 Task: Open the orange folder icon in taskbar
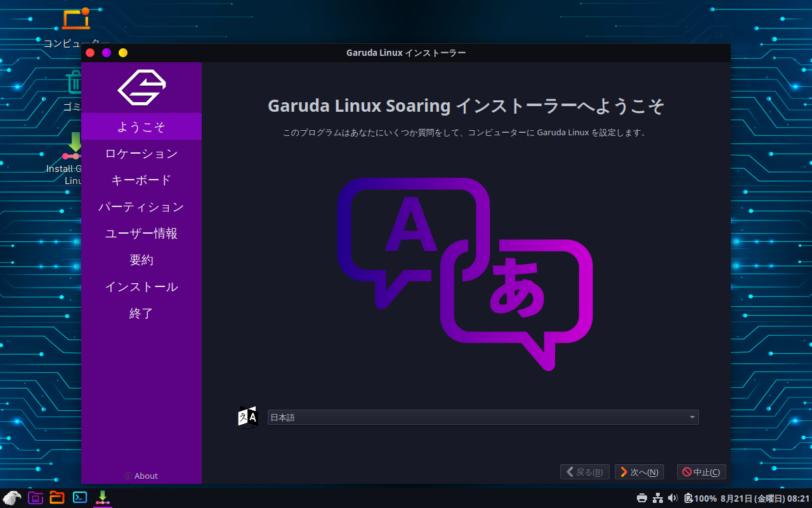(57, 498)
